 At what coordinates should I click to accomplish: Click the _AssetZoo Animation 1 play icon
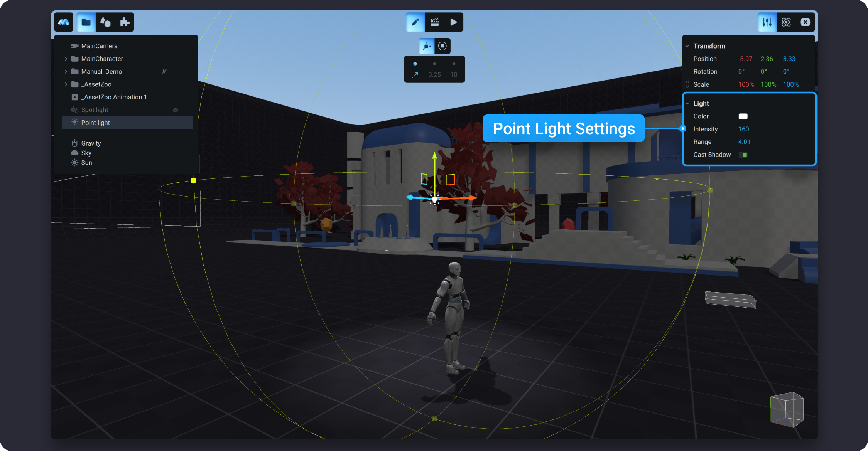[75, 97]
